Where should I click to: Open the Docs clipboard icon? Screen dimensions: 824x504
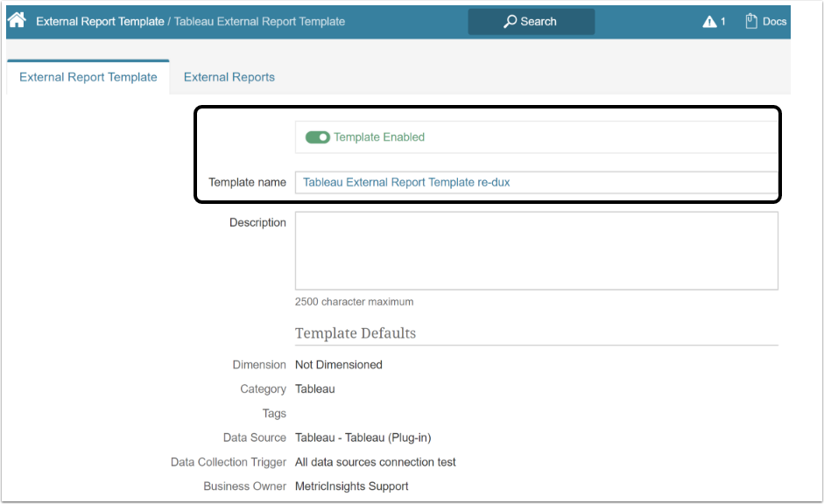pos(751,21)
